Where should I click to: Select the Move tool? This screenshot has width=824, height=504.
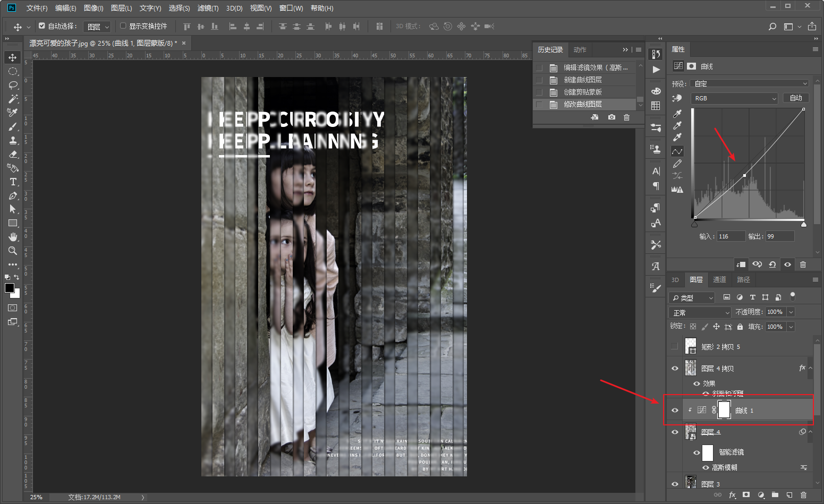pyautogui.click(x=13, y=57)
